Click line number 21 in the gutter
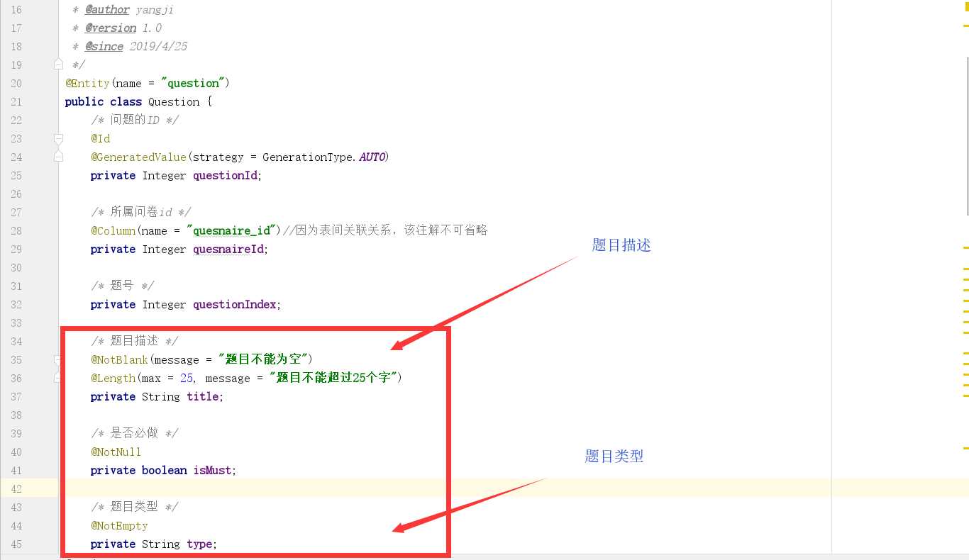This screenshot has width=969, height=560. point(16,101)
